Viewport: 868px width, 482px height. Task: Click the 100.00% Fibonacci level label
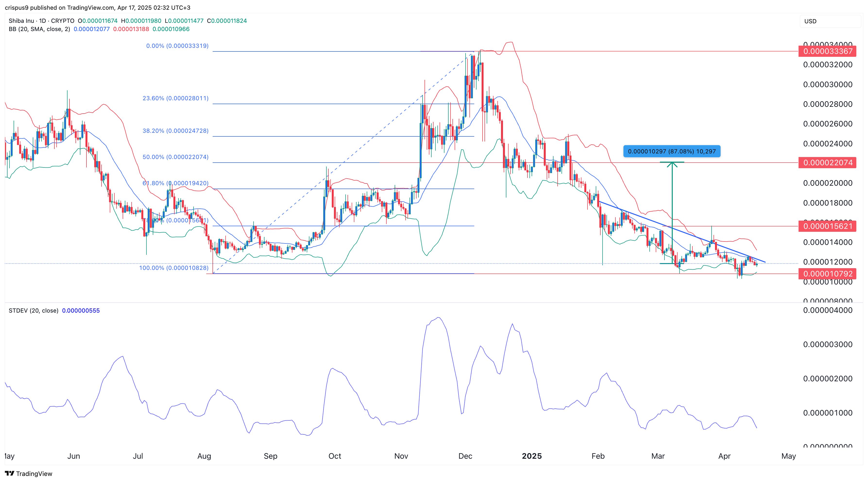point(174,268)
